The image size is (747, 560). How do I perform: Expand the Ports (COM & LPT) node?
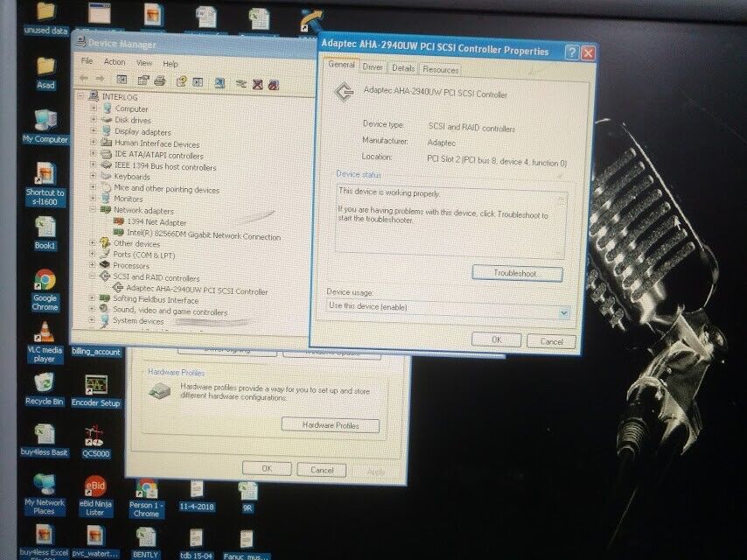93,254
